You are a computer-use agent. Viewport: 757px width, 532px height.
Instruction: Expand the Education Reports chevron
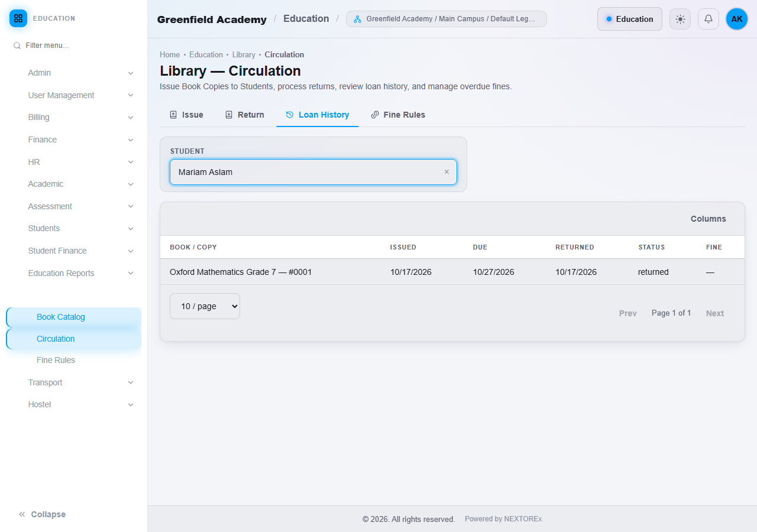131,273
